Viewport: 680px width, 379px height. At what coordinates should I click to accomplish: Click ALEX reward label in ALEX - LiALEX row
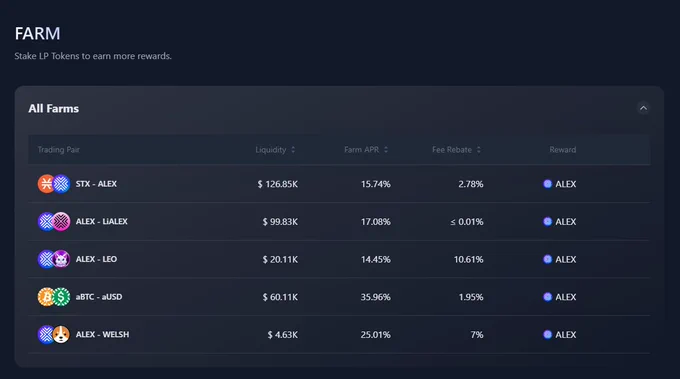click(x=566, y=222)
